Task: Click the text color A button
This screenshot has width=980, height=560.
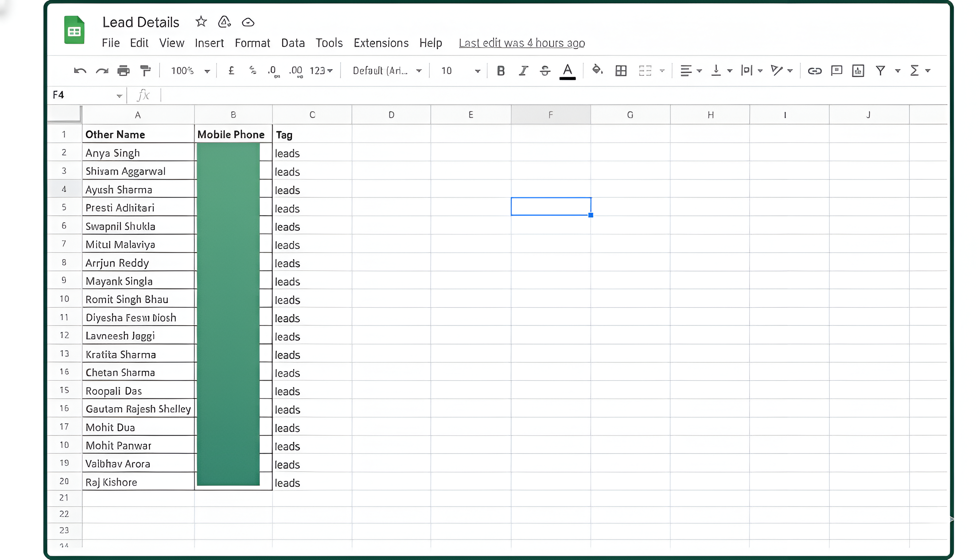Action: point(567,71)
